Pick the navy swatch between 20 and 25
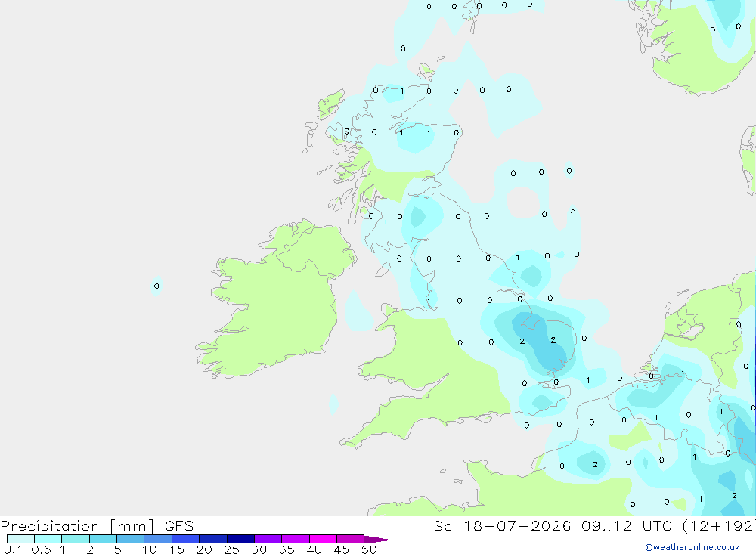 (213, 539)
